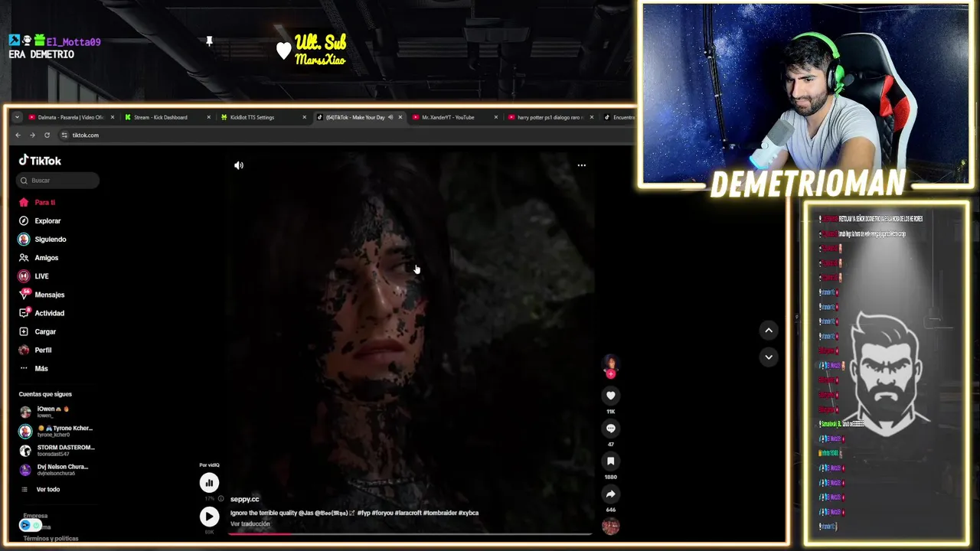
Task: Share the video using arrow icon
Action: point(610,494)
